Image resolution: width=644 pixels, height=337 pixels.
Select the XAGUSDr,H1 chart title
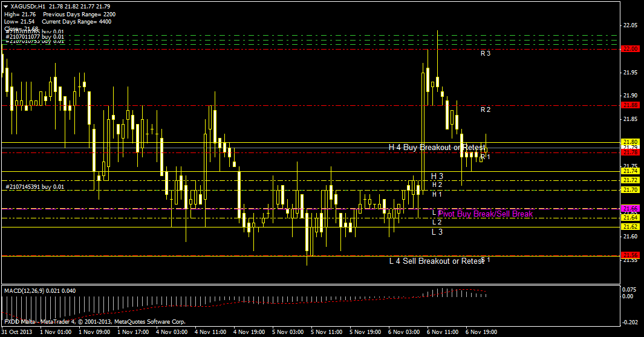coord(28,7)
